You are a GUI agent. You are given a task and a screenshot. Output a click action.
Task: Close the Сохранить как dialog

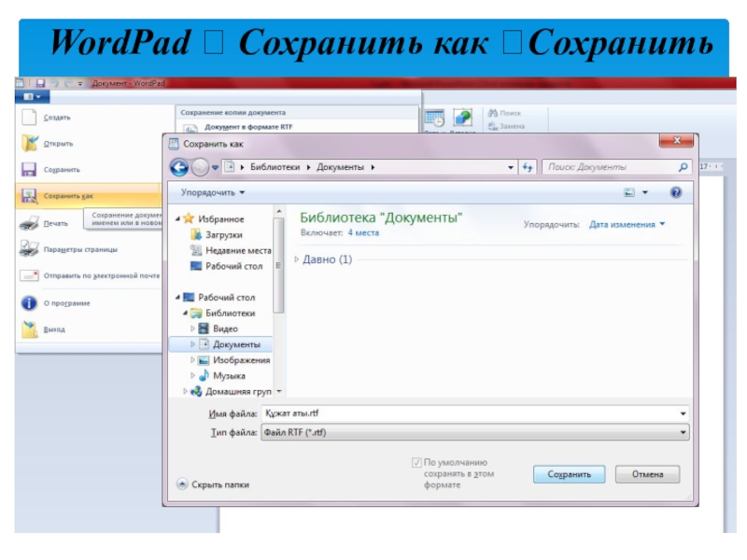coord(676,141)
